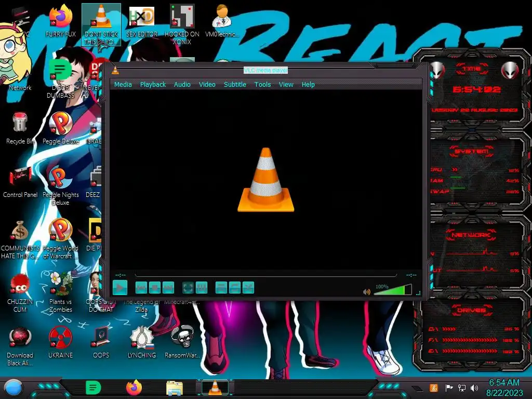
Task: Select HOOKED ON XONIX desktop icon
Action: coord(182,25)
